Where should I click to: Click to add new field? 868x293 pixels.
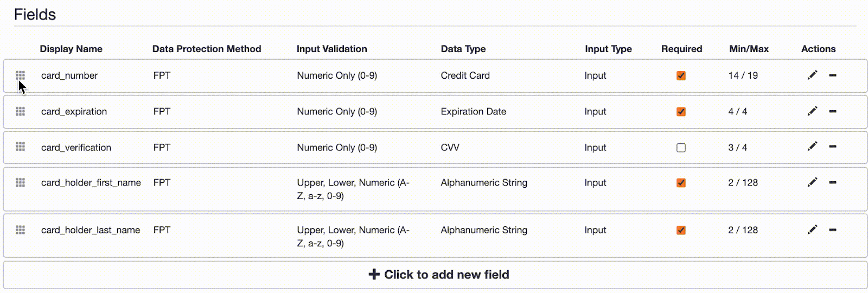coord(438,275)
